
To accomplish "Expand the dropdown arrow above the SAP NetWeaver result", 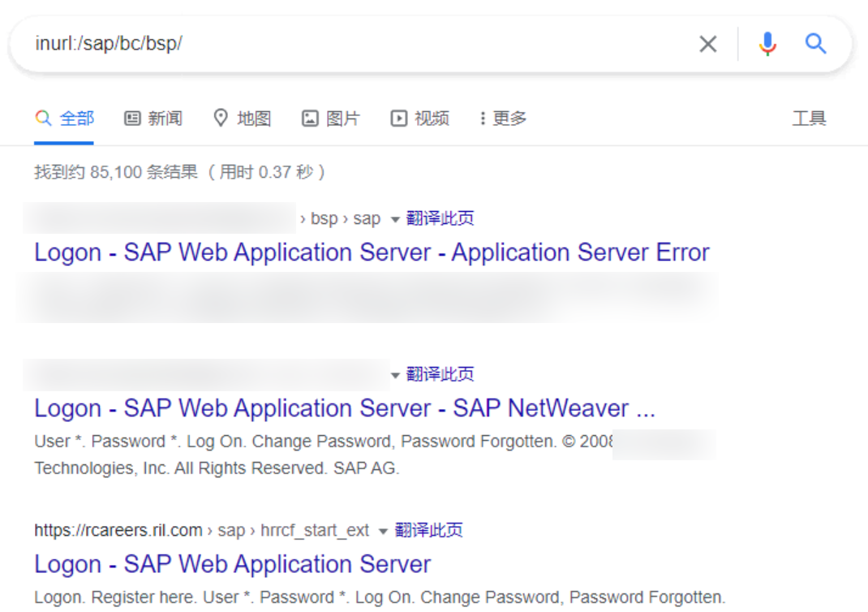I will click(395, 375).
